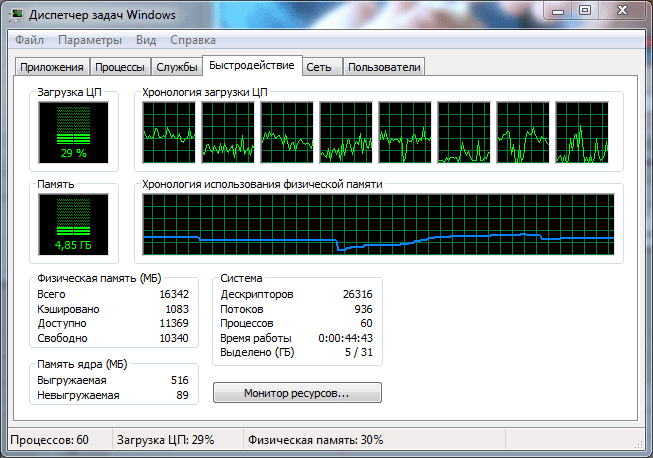
Task: Click the Система group title
Action: pos(241,278)
